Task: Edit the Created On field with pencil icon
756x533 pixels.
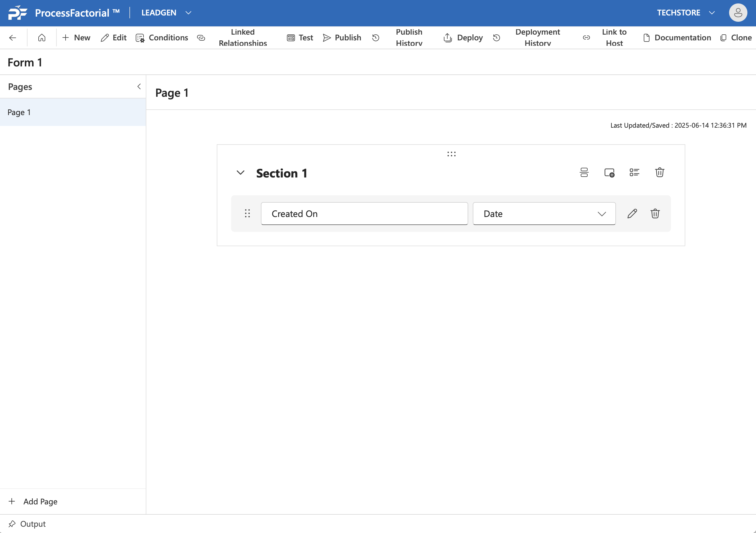Action: pyautogui.click(x=632, y=214)
